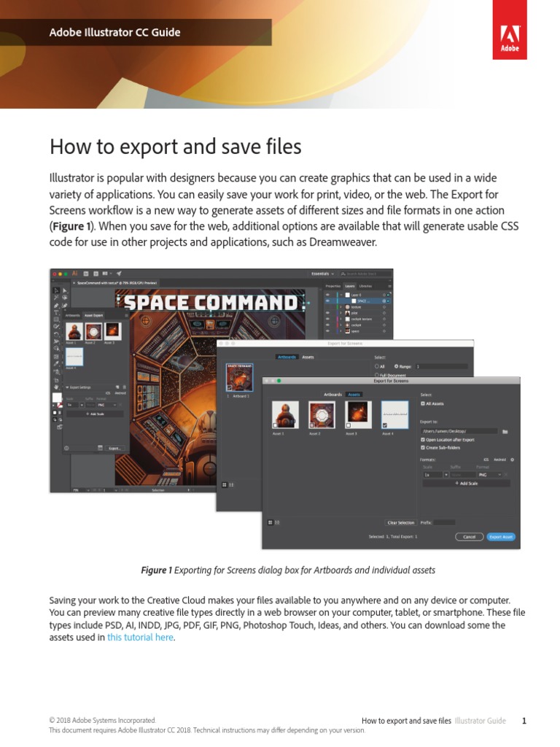This screenshot has width=560, height=747.
Task: Click the Adobe logo badge
Action: (x=510, y=29)
